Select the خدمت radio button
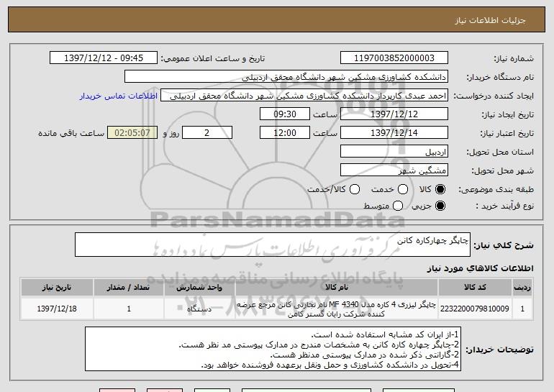 coord(403,189)
